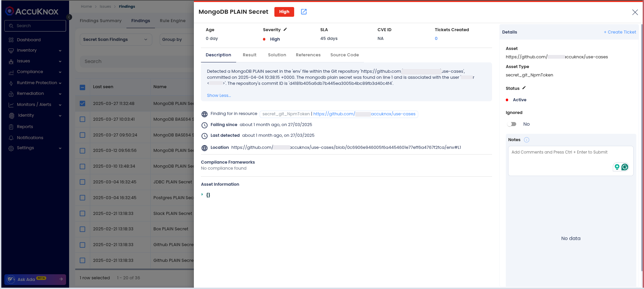Switch to the Solution tab
This screenshot has width=644, height=289.
(277, 55)
